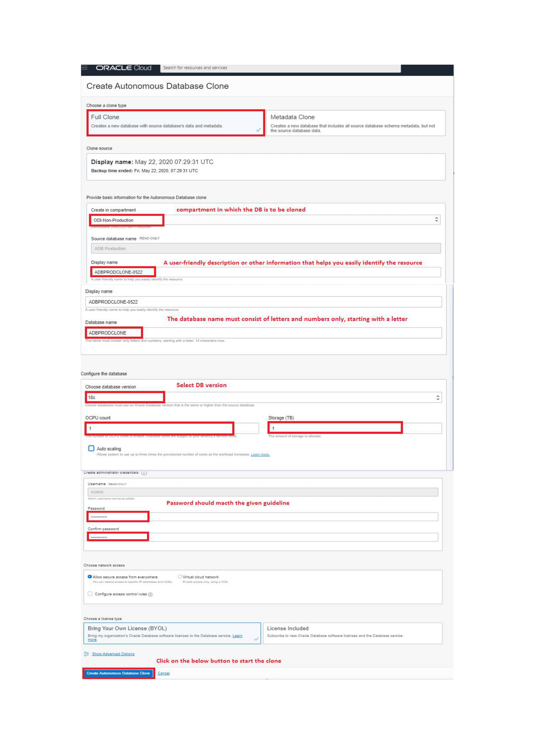The height and width of the screenshot is (756, 535).
Task: Select Bring Your Own License (BYOL)
Action: pos(172,633)
